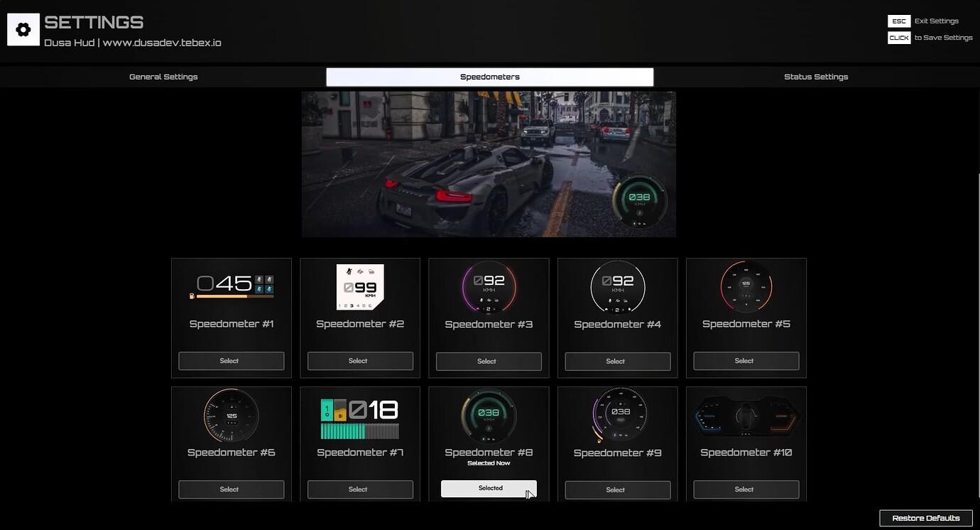
Task: Select Speedometer #2
Action: click(359, 361)
